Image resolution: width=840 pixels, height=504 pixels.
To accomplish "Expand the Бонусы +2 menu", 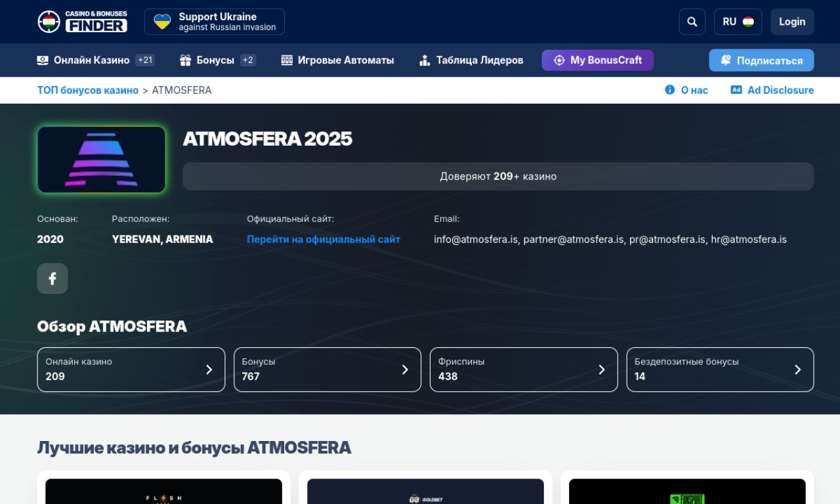I will click(x=217, y=60).
